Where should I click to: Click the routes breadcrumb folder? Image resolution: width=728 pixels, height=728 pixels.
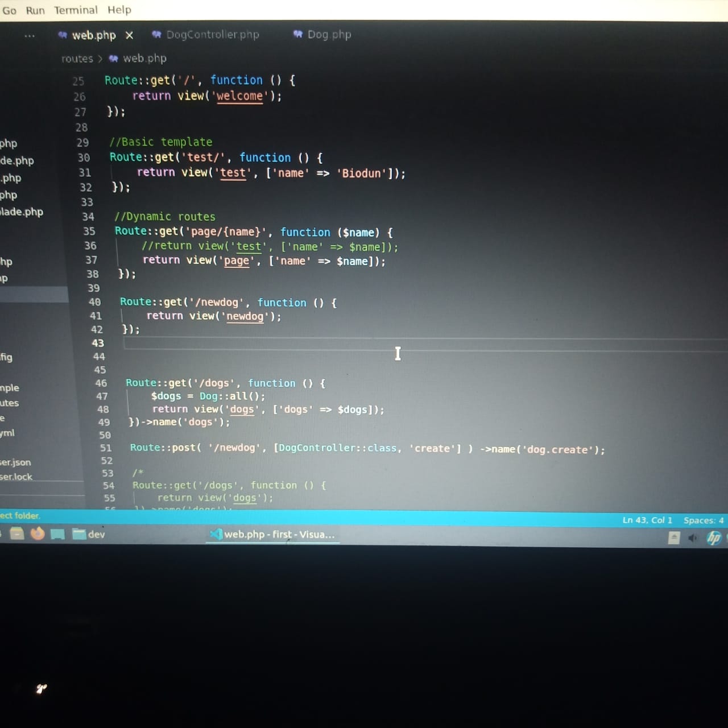(x=77, y=59)
